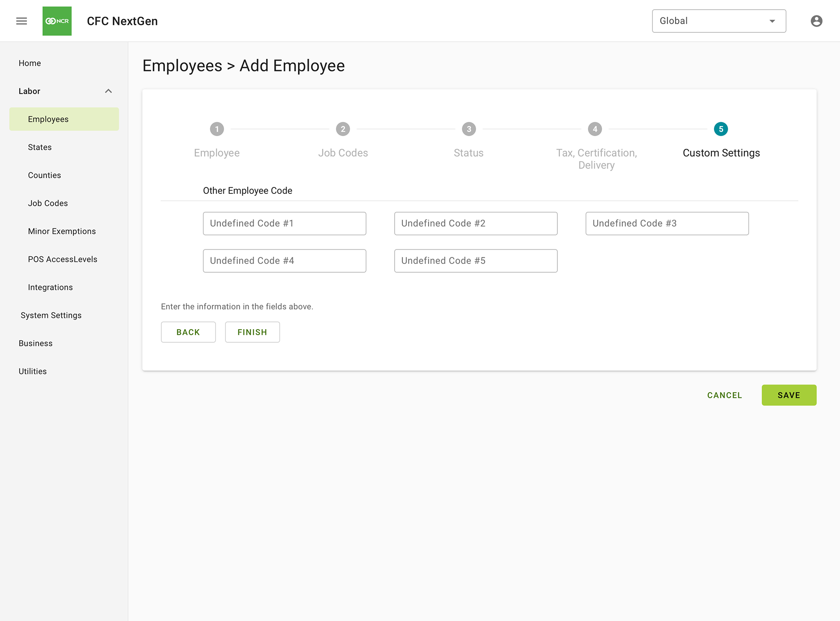Open Integrations in the sidebar

point(50,287)
